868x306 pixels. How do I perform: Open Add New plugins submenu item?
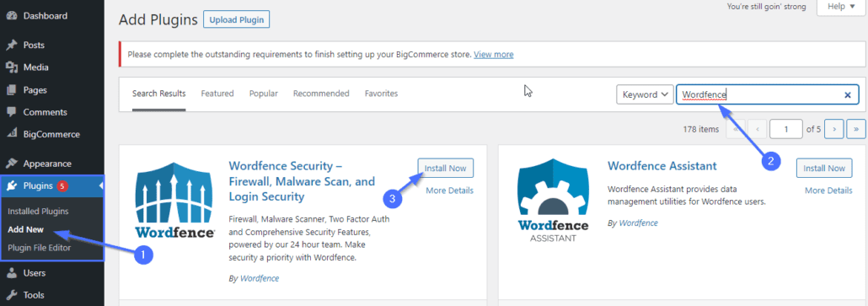[25, 229]
